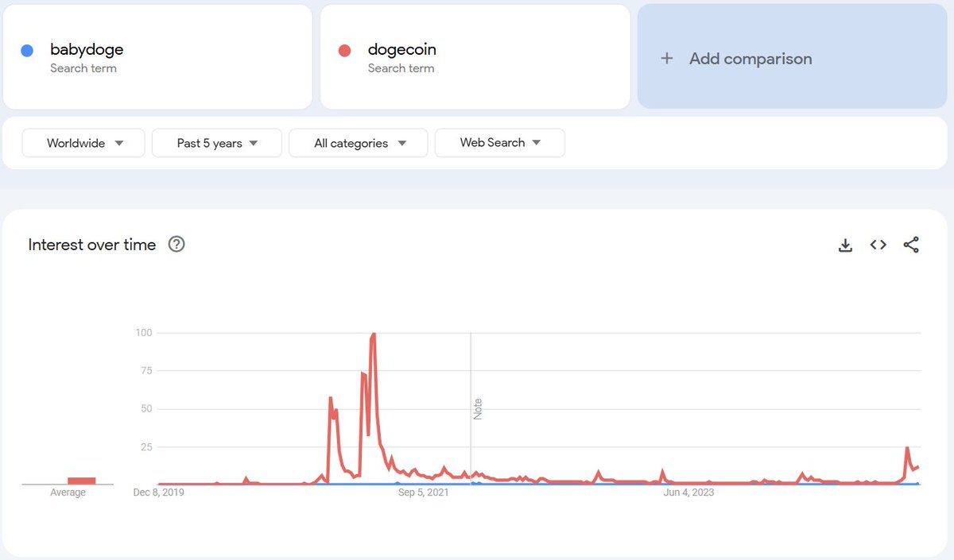Image resolution: width=954 pixels, height=560 pixels.
Task: Add a comparison term
Action: point(792,57)
